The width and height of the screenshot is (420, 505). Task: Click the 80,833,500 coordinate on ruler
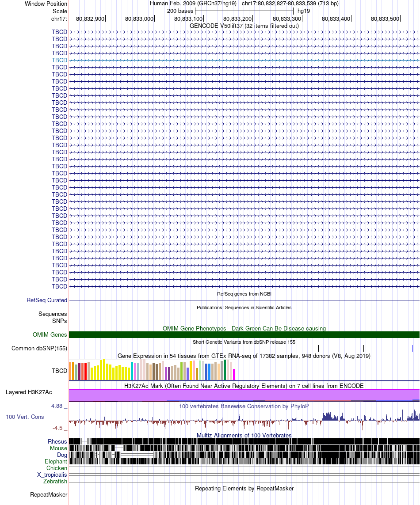point(385,19)
